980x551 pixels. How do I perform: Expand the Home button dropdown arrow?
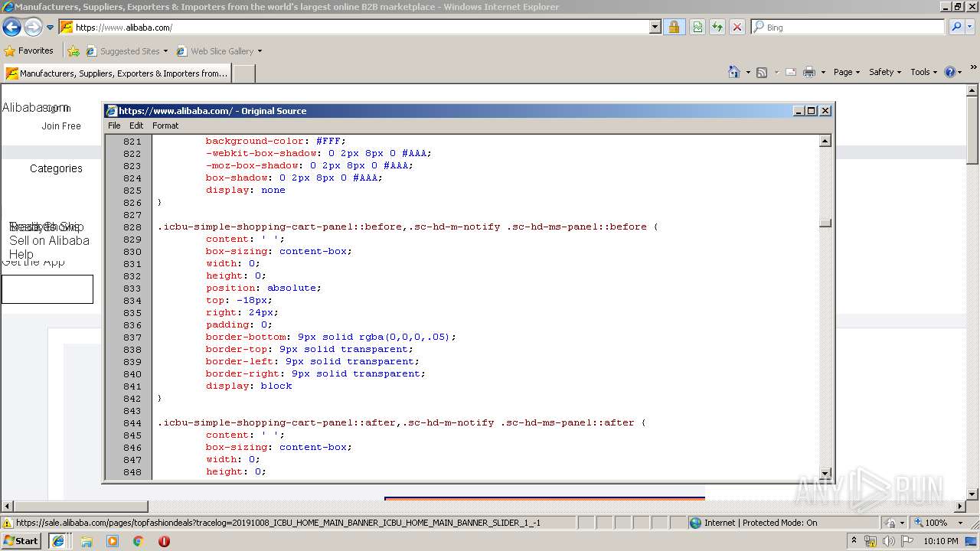coord(748,72)
